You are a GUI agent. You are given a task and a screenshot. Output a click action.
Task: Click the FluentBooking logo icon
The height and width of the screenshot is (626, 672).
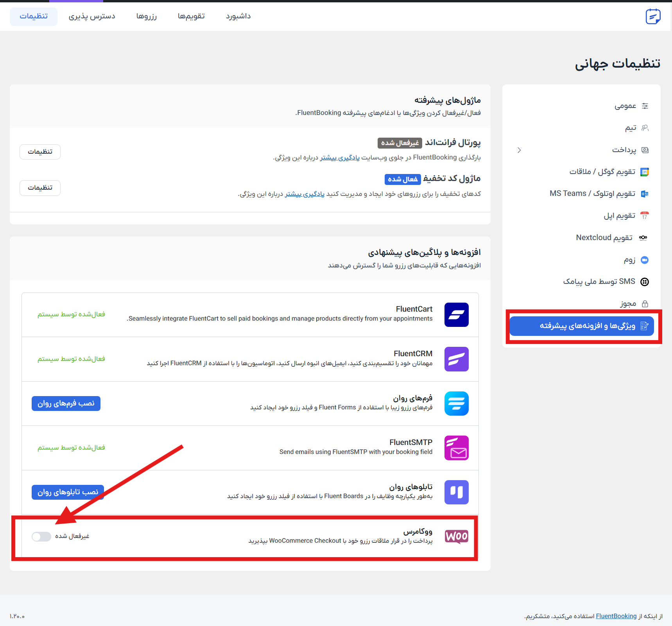coord(653,16)
